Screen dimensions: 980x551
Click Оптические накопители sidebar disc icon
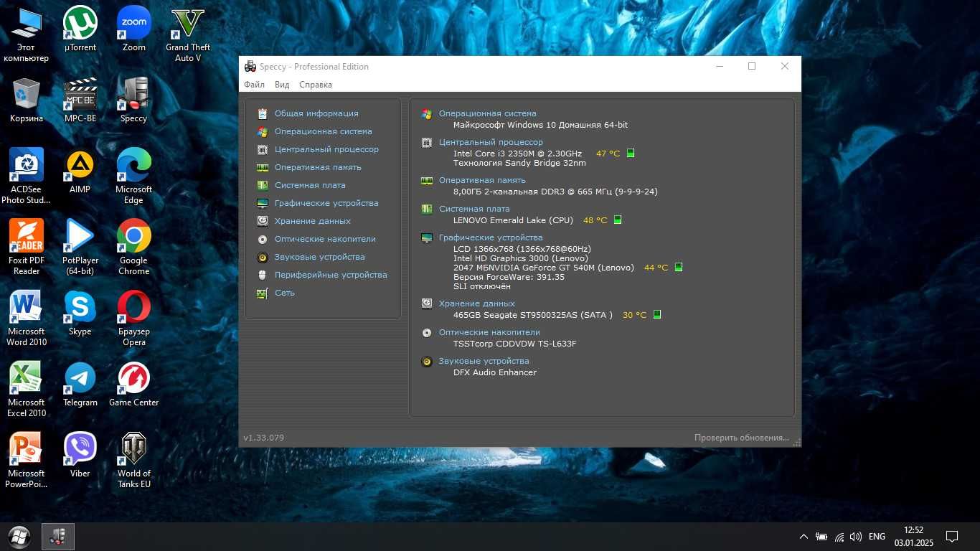coord(263,239)
